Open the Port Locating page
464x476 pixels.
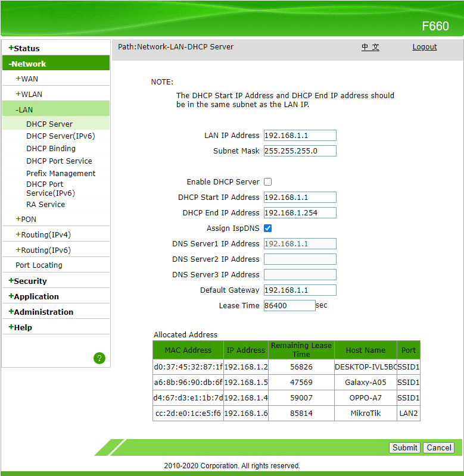(x=39, y=265)
